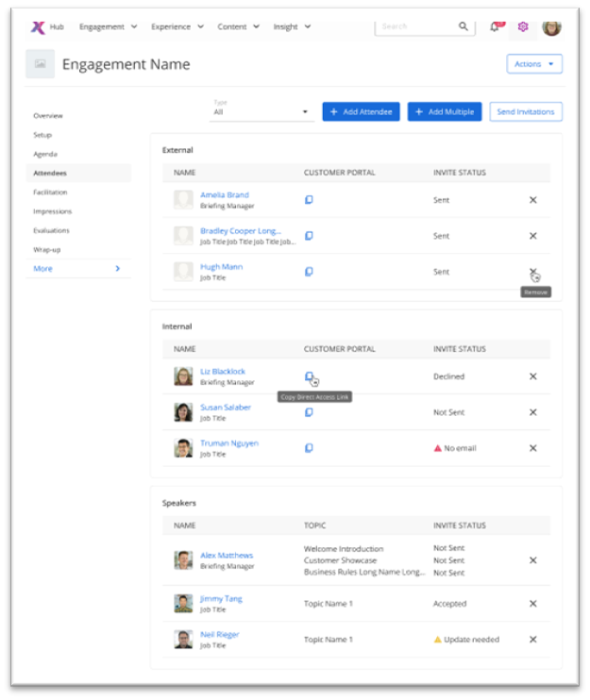
Task: Open the Engagement menu
Action: tap(108, 27)
